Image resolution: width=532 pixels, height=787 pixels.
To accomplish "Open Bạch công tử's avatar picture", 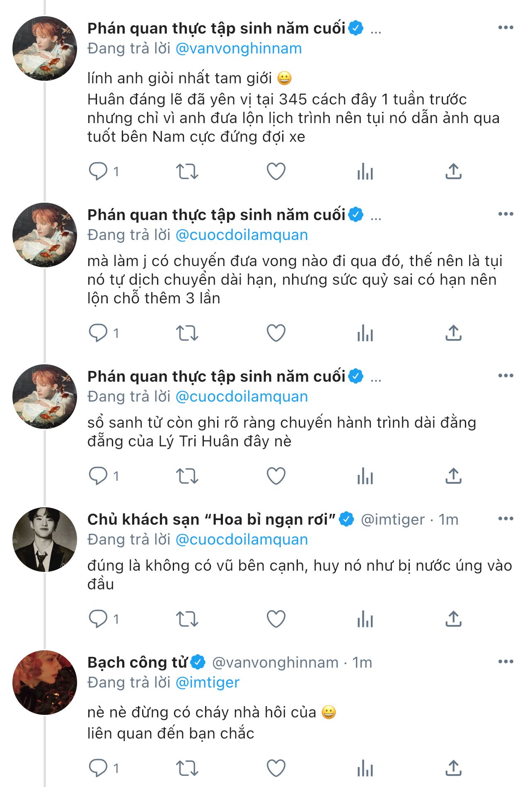I will (45, 683).
